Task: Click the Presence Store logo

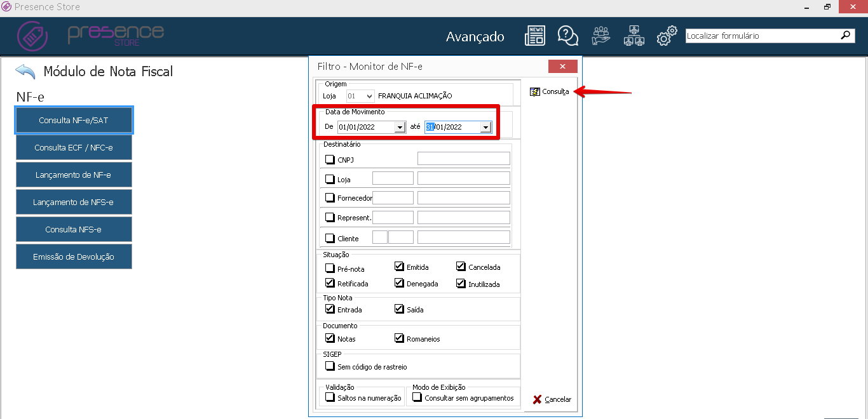Action: (90, 36)
